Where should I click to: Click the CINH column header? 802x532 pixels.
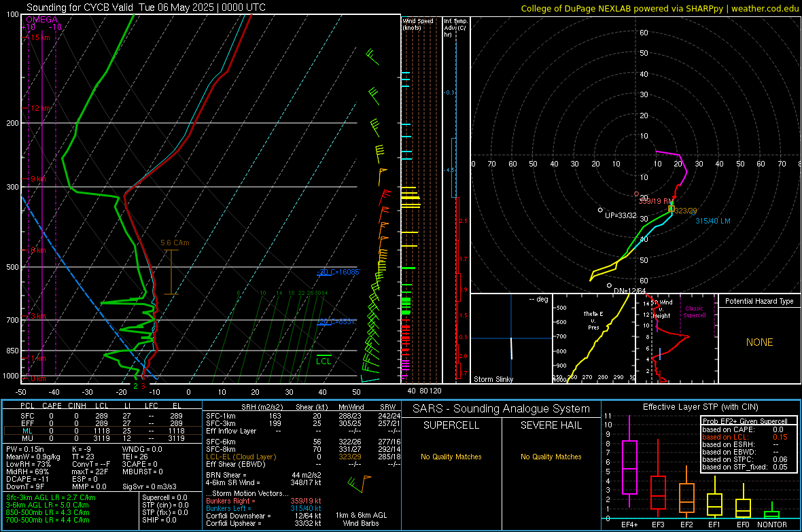click(77, 406)
